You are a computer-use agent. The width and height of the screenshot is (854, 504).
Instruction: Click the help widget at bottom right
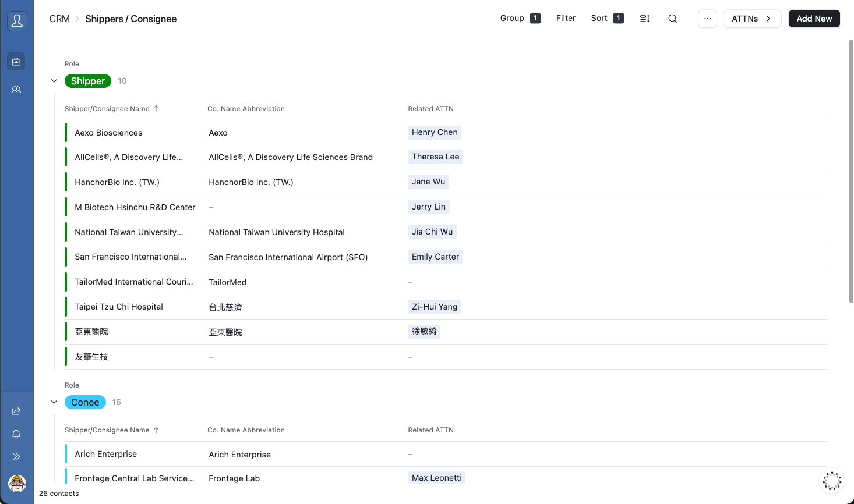(831, 481)
